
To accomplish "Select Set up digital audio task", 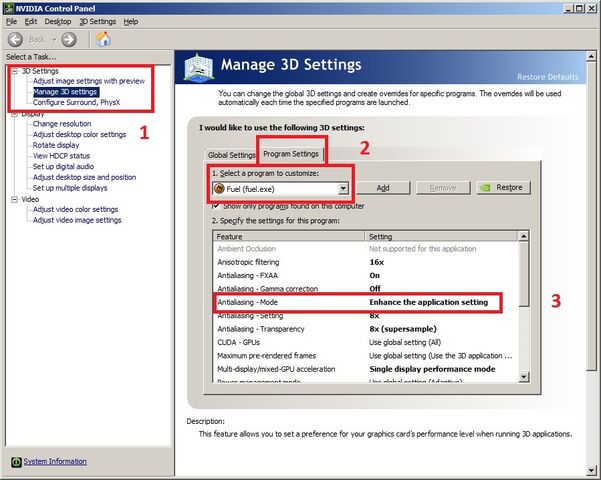I will [63, 166].
